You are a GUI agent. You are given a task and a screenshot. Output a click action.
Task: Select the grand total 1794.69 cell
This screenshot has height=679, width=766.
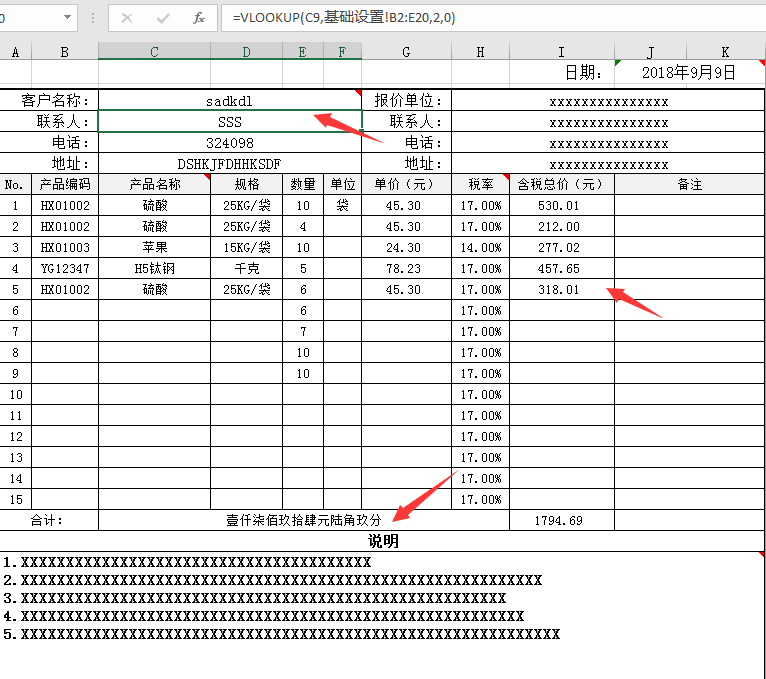[562, 521]
